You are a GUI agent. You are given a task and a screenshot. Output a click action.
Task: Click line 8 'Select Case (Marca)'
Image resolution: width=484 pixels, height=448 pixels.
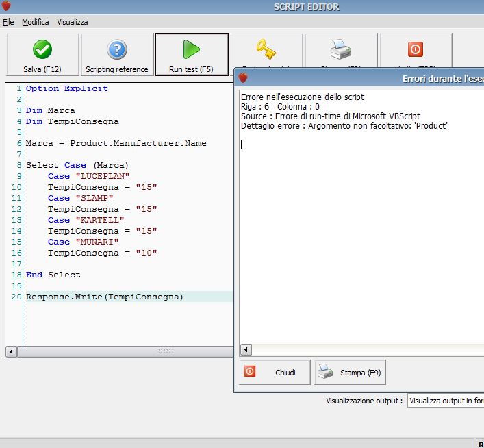(77, 165)
